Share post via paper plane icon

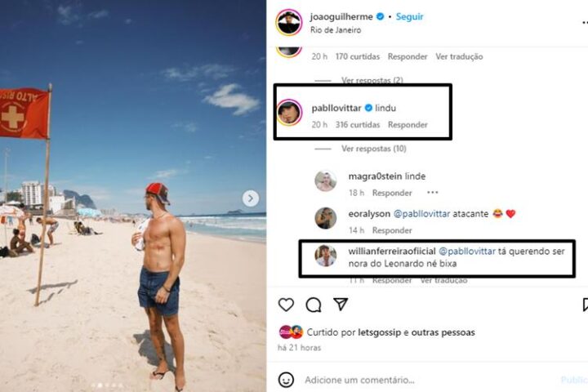341,305
